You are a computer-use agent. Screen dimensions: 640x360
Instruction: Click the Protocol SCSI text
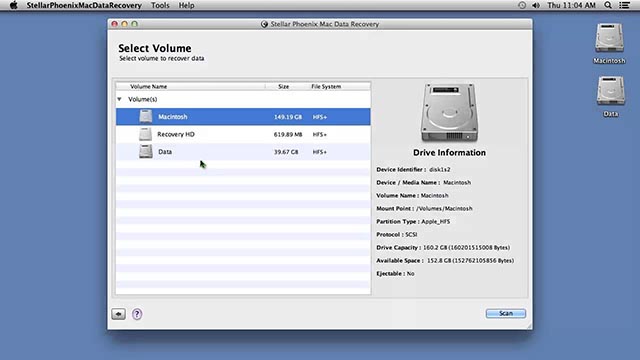coord(396,235)
